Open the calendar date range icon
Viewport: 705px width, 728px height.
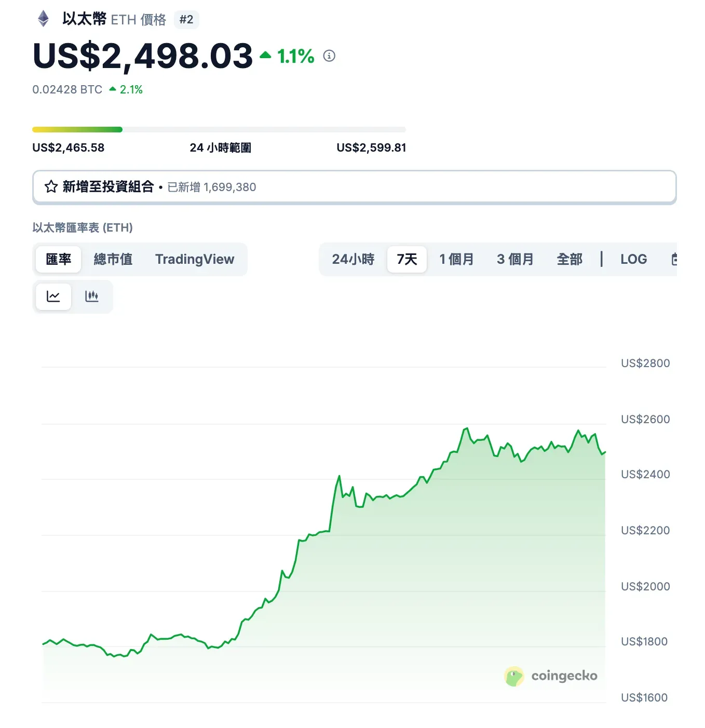(674, 259)
